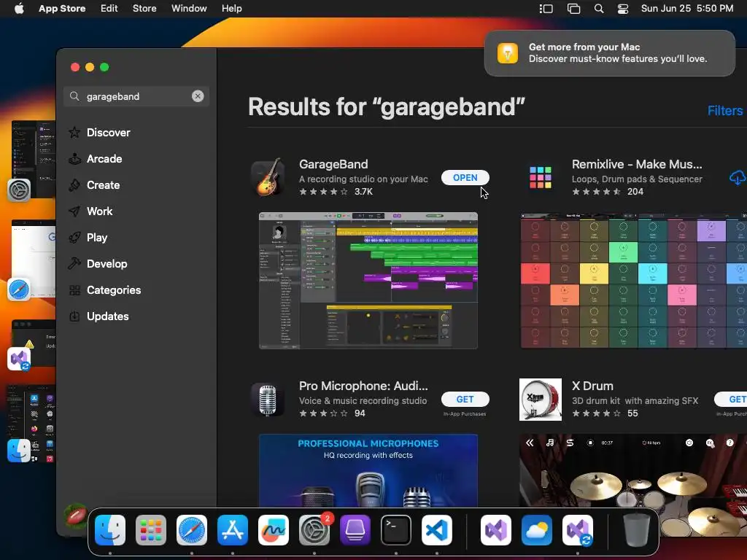Click the screen mirroring icon in menu bar
The image size is (747, 560).
(573, 9)
